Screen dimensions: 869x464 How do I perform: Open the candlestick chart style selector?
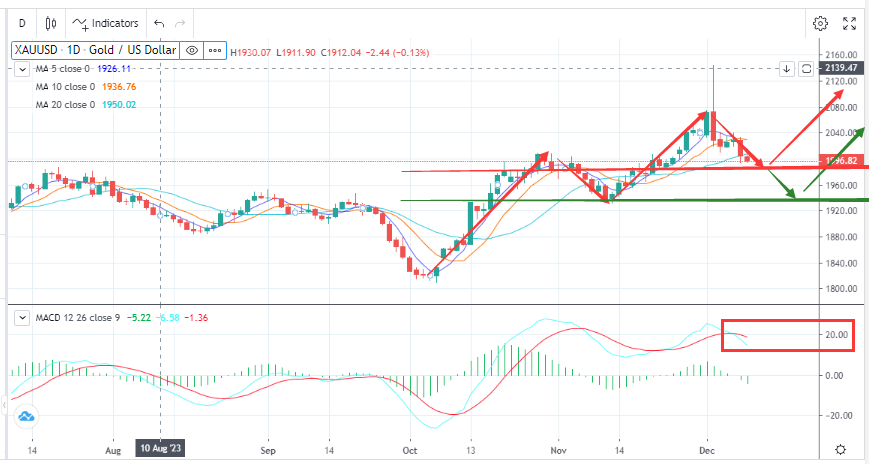pyautogui.click(x=52, y=22)
